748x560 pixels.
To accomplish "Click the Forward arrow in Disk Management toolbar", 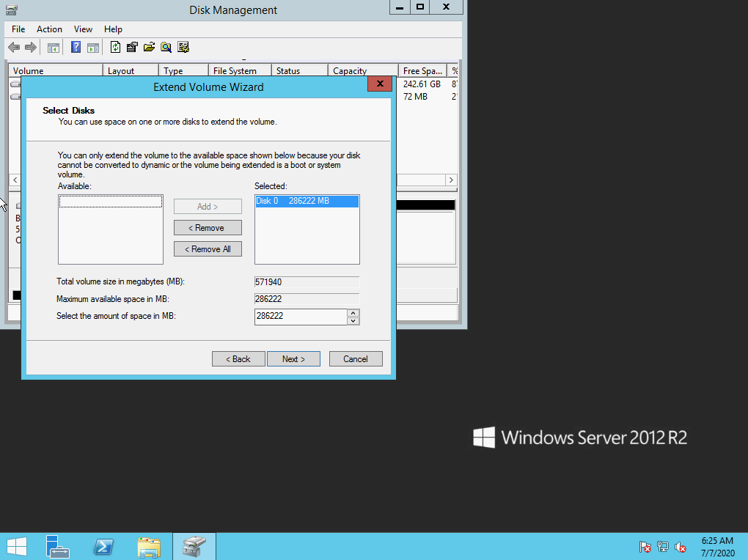I will 31,47.
